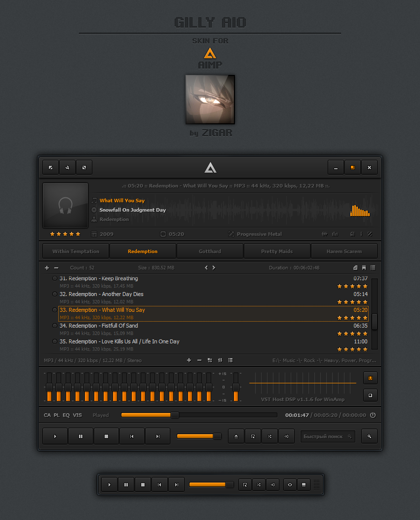Toggle the EQ panel button
Screen dimensions: 420x520
pos(66,415)
